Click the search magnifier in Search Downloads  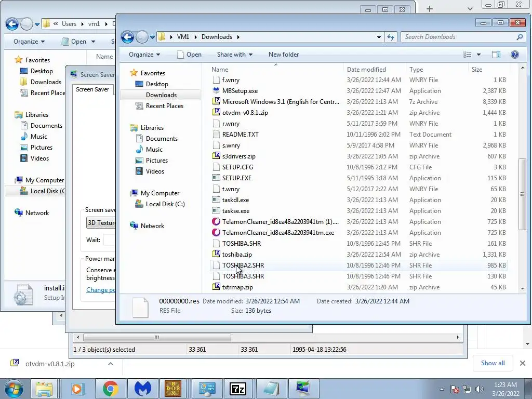[x=520, y=37]
